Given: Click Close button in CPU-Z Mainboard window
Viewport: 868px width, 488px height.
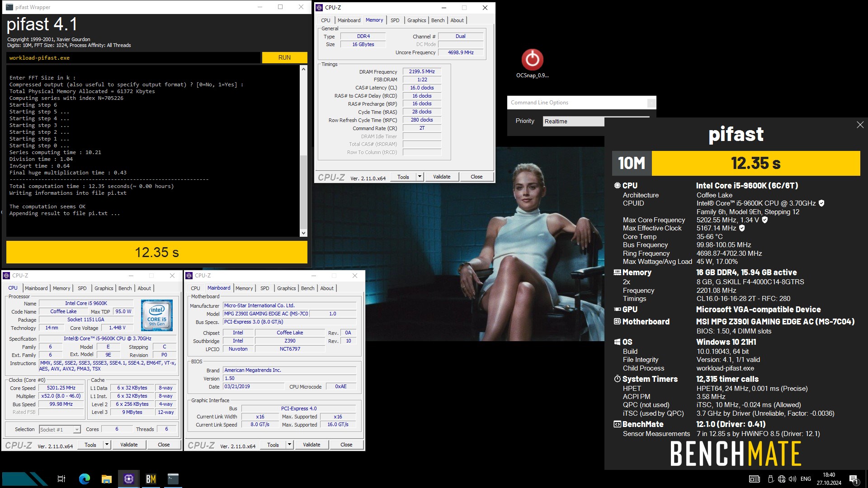Looking at the screenshot, I should pyautogui.click(x=346, y=445).
